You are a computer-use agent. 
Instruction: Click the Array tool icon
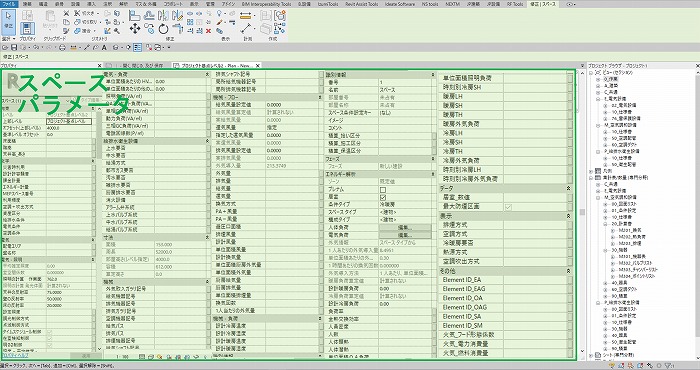190,22
